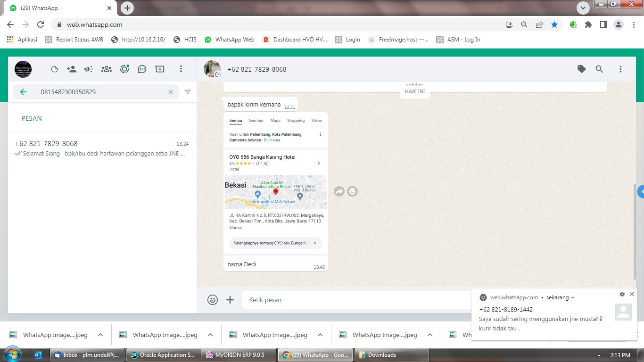Image resolution: width=644 pixels, height=362 pixels.
Task: Open the HCIS bookmark
Action: coord(185,40)
